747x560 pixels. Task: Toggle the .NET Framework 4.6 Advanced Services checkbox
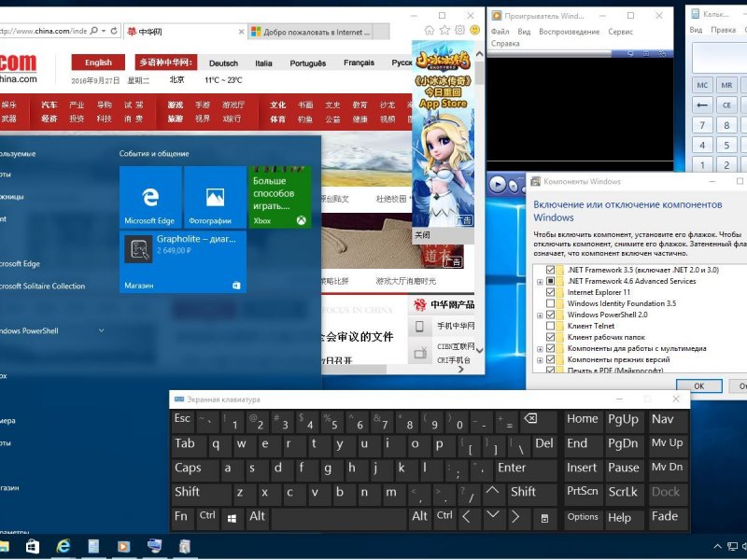550,282
